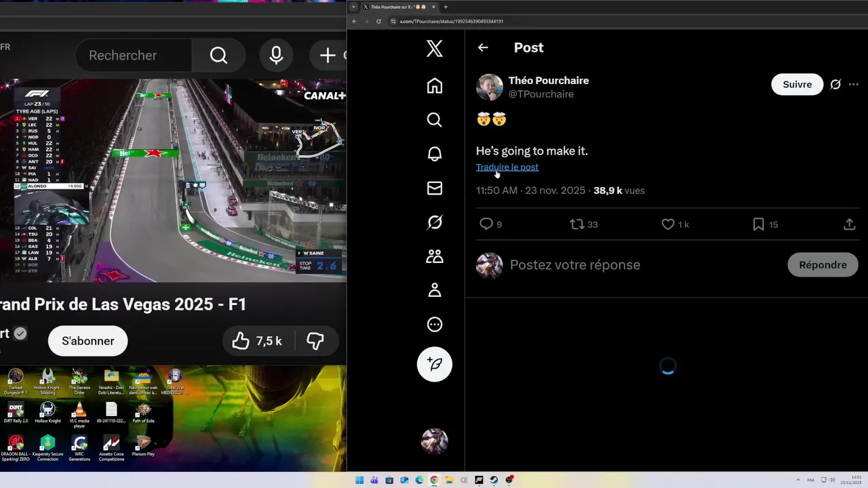Reload the X page
This screenshot has width=868, height=488.
(x=378, y=21)
